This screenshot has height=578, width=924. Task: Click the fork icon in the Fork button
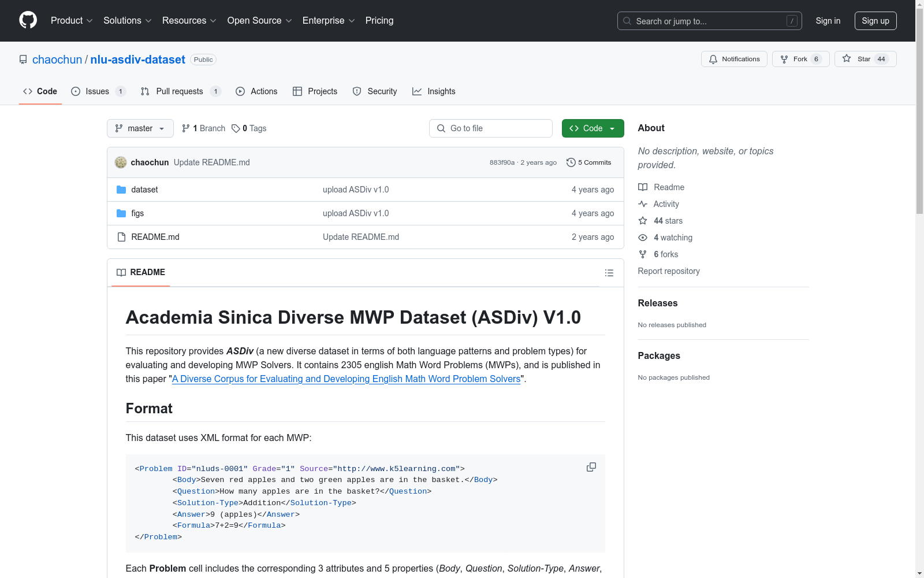coord(784,59)
